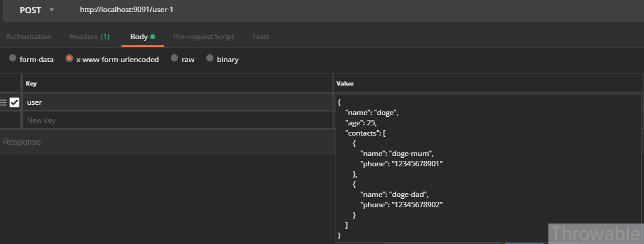Click the Response section label
644x244 pixels.
click(x=22, y=142)
